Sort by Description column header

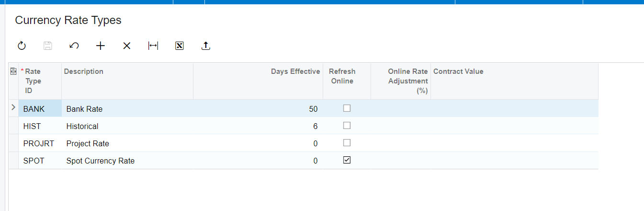coord(127,81)
